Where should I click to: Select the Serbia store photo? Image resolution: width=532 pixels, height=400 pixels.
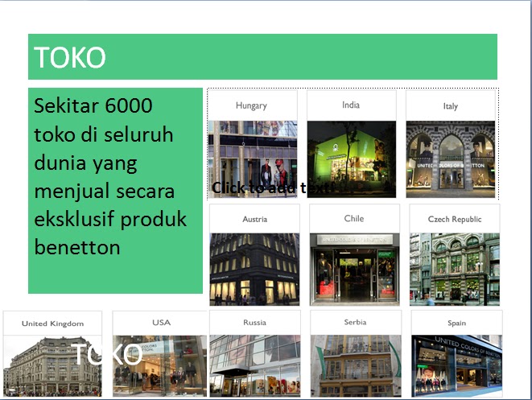pos(356,366)
